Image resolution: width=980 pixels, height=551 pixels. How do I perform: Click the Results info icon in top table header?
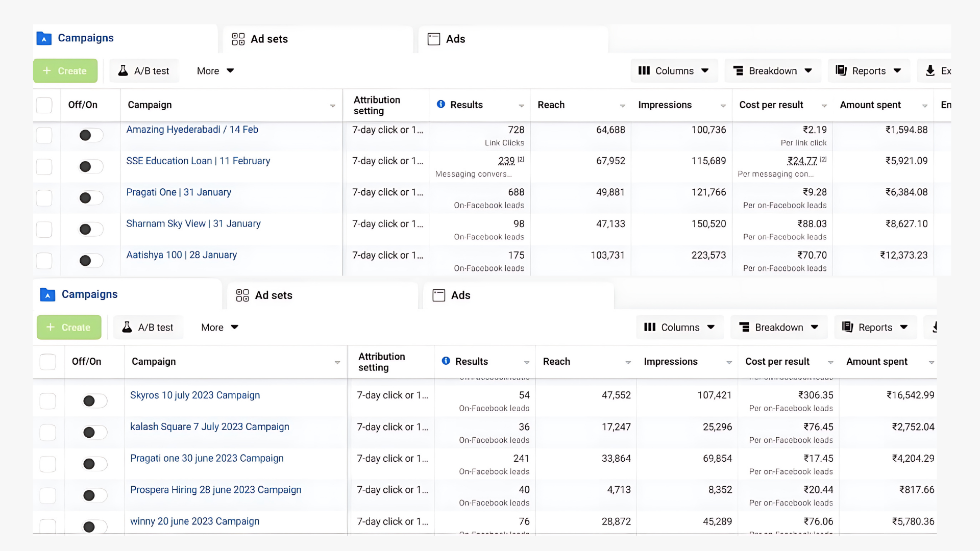coord(441,105)
